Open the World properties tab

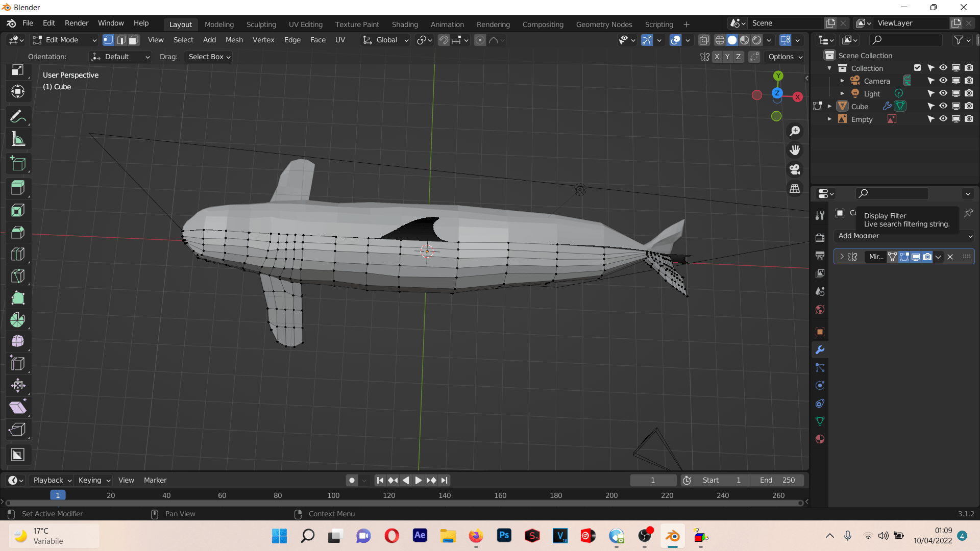820,309
